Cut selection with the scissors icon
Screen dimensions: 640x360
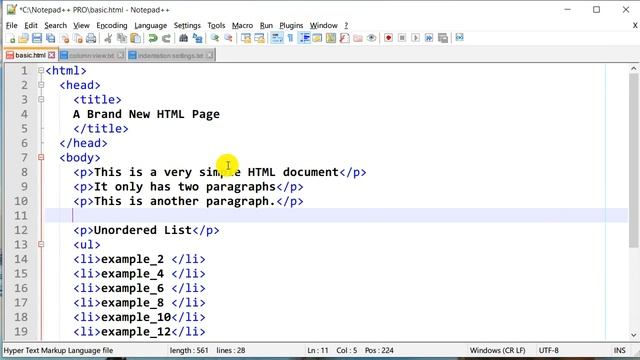click(108, 38)
